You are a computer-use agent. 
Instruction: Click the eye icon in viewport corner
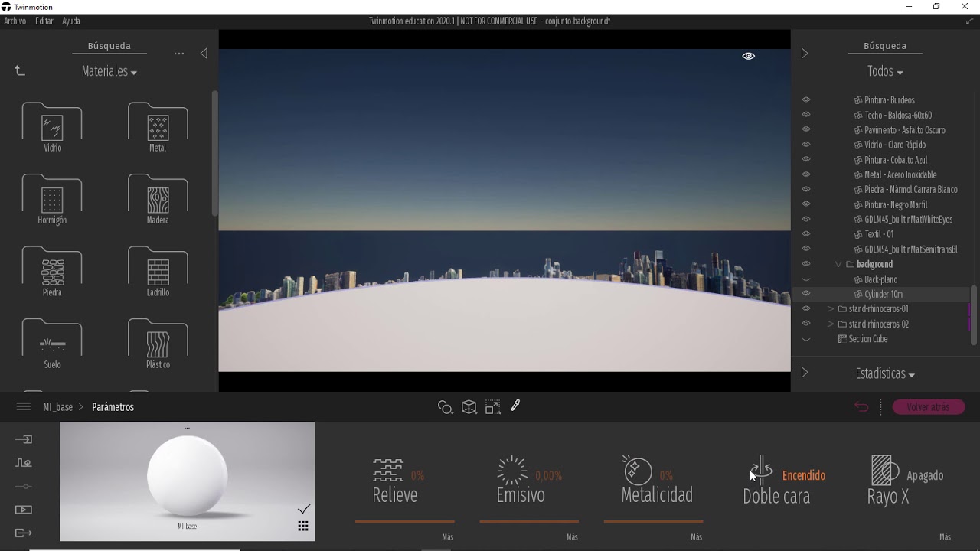749,56
